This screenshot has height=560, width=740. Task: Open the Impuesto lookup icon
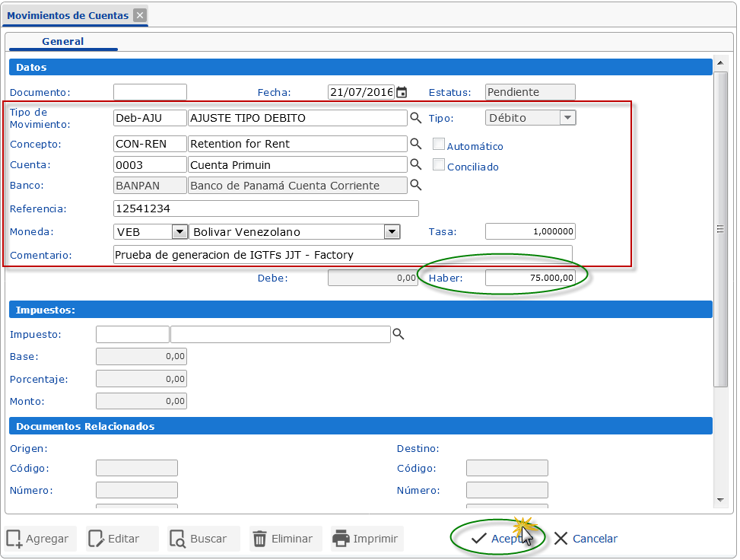(399, 333)
